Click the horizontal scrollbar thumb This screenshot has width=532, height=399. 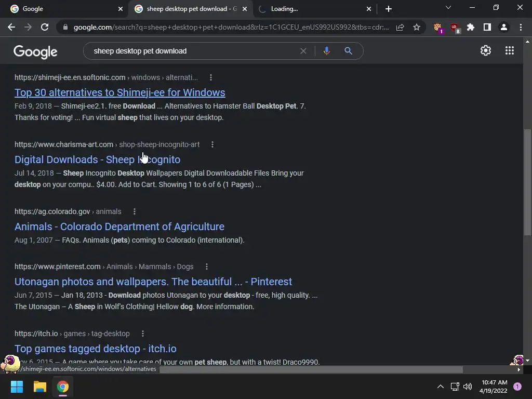[x=311, y=369]
